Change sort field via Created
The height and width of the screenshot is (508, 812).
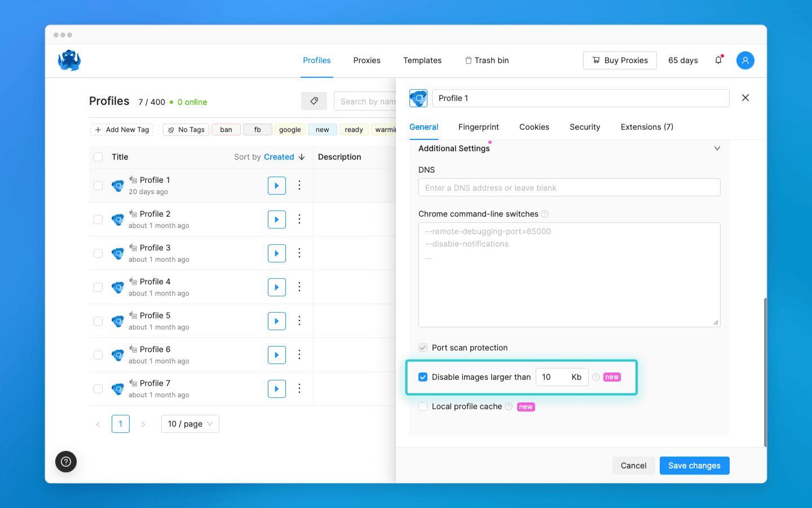click(x=279, y=157)
